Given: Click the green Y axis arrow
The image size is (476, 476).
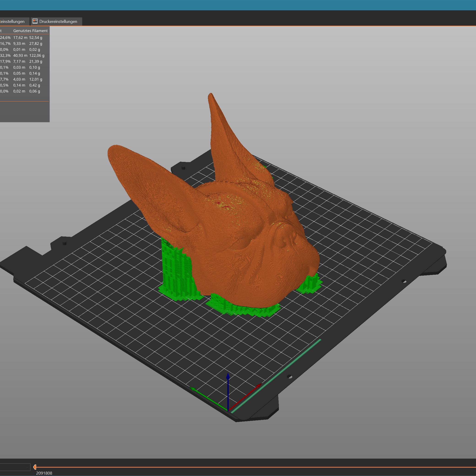Looking at the screenshot, I should click(193, 389).
